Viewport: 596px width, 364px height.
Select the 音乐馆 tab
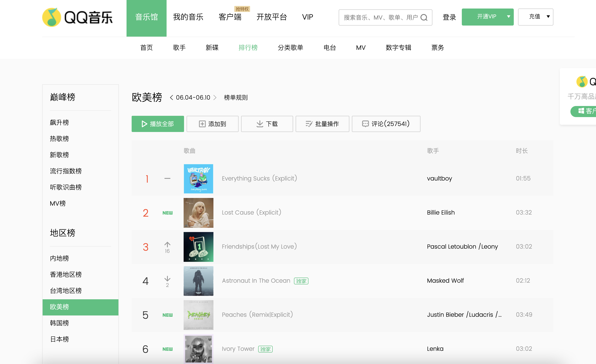(146, 18)
